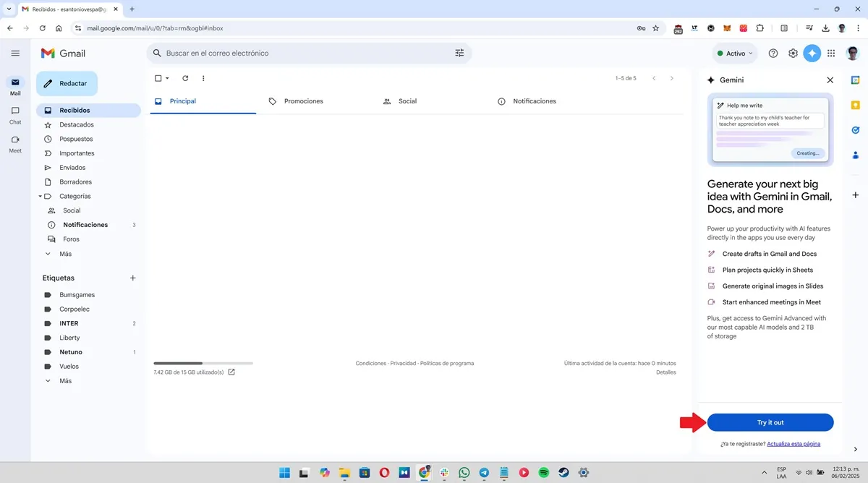Screen dimensions: 868x483
Task: Collapse the Categorías section
Action: 41,196
